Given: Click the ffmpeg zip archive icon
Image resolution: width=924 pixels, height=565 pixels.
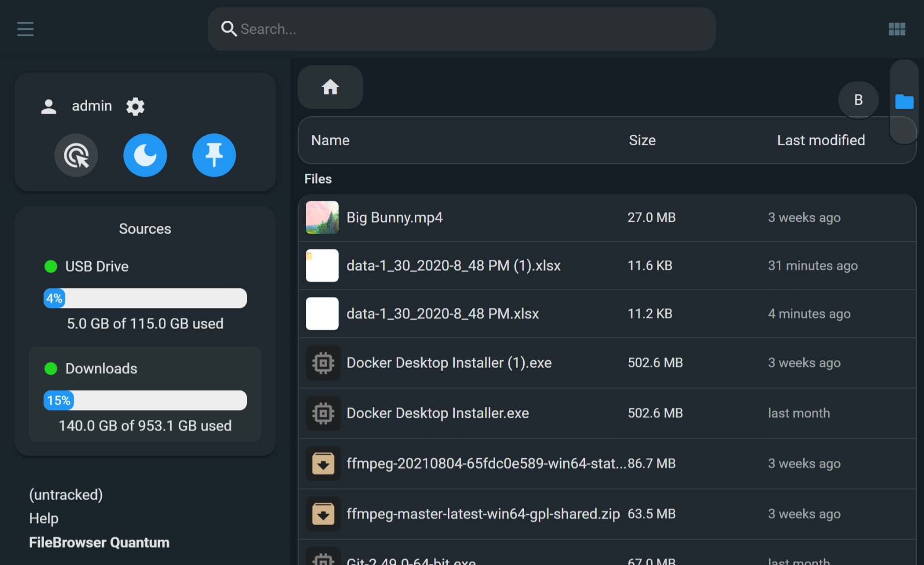Looking at the screenshot, I should 323,513.
